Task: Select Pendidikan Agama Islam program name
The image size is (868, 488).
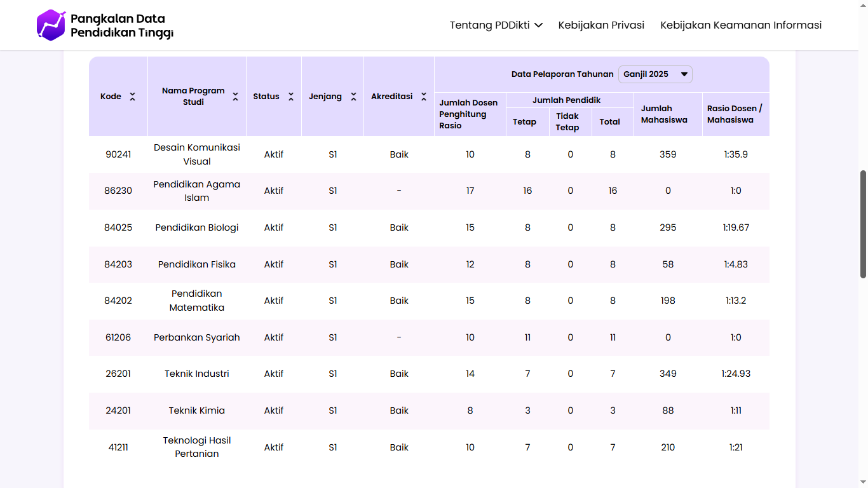Action: tap(197, 191)
